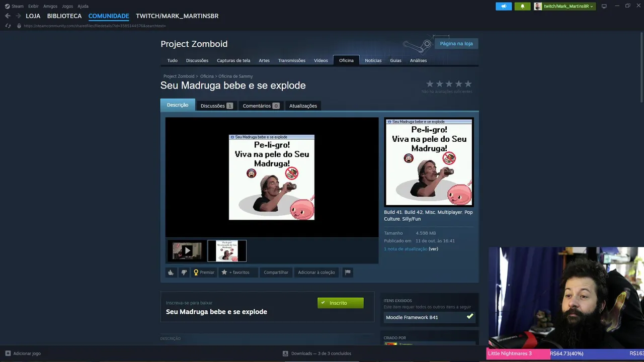Play the video preview thumbnail
The image size is (644, 362).
pos(187,251)
